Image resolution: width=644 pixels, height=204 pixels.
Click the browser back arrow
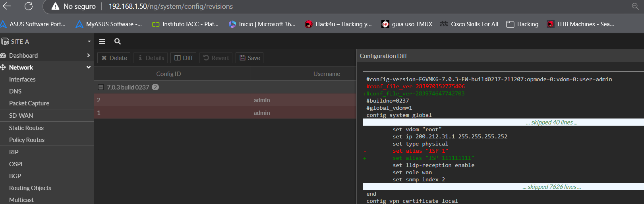[7, 6]
